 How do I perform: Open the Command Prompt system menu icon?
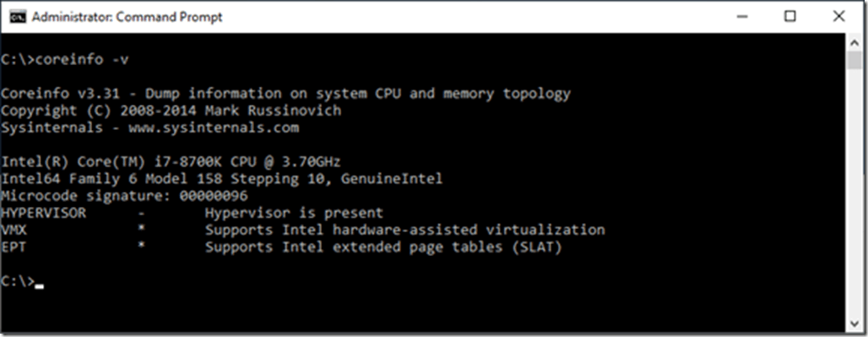18,17
